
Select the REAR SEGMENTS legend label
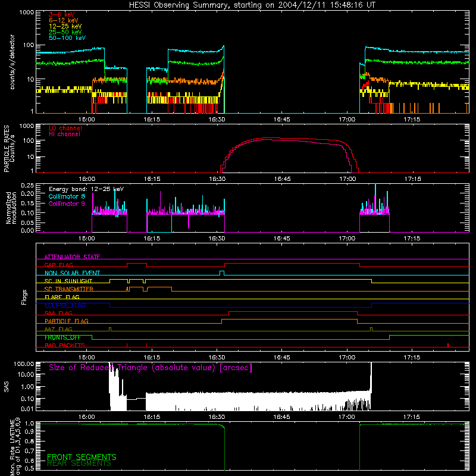click(x=79, y=464)
